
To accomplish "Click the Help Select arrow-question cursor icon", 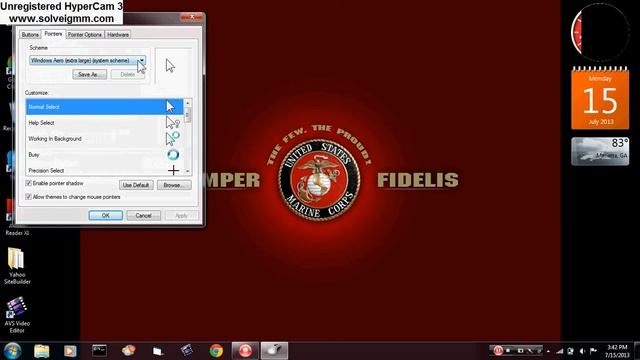I will tap(173, 122).
